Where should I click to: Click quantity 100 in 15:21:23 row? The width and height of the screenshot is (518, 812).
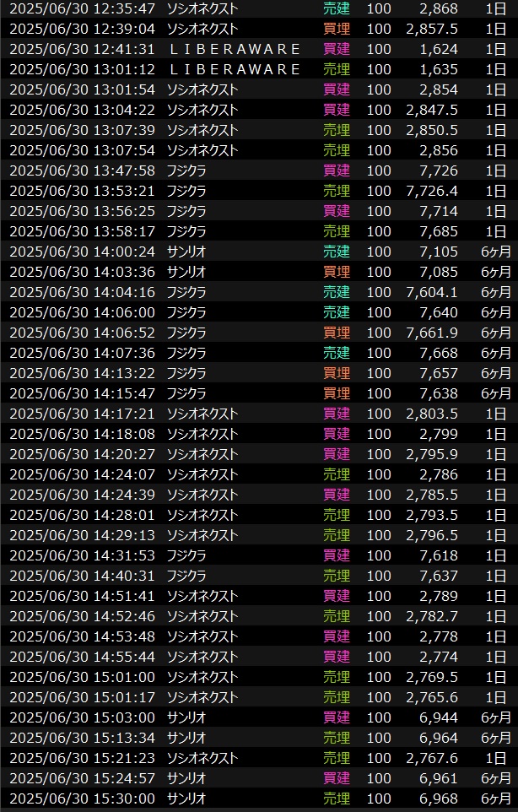pos(379,758)
